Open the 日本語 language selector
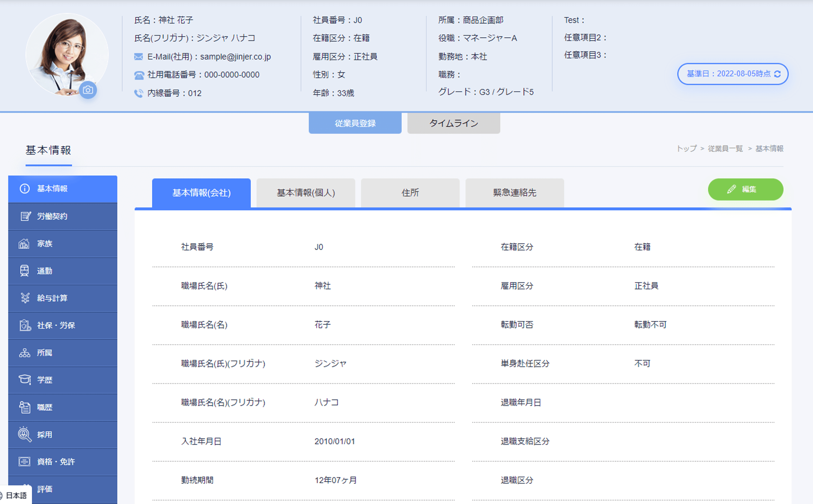This screenshot has height=504, width=813. [16, 495]
